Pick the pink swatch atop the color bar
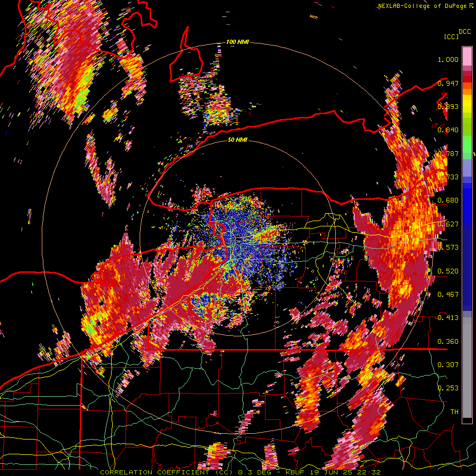The width and height of the screenshot is (476, 476). click(467, 57)
